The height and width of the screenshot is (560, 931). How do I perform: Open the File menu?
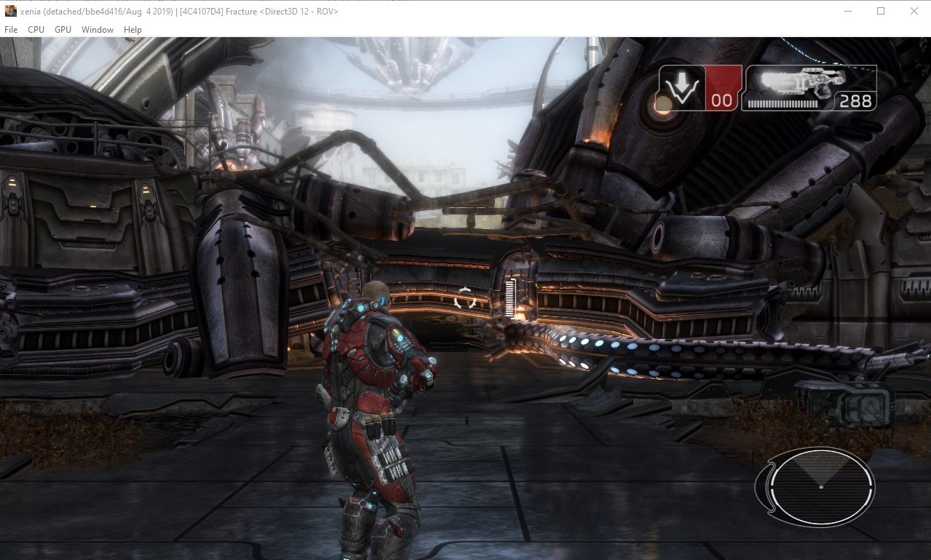(11, 30)
